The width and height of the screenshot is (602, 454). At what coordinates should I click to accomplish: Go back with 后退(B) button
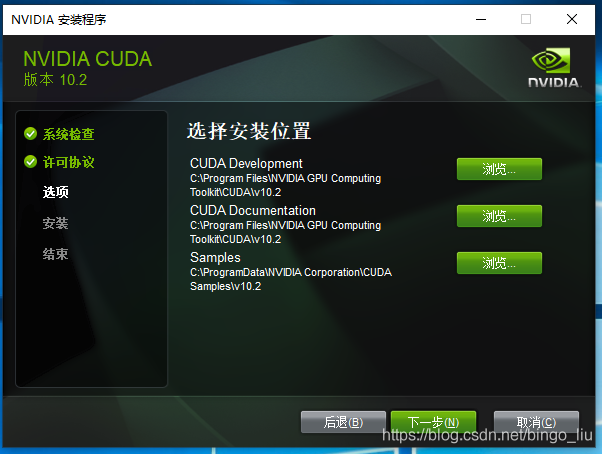343,422
